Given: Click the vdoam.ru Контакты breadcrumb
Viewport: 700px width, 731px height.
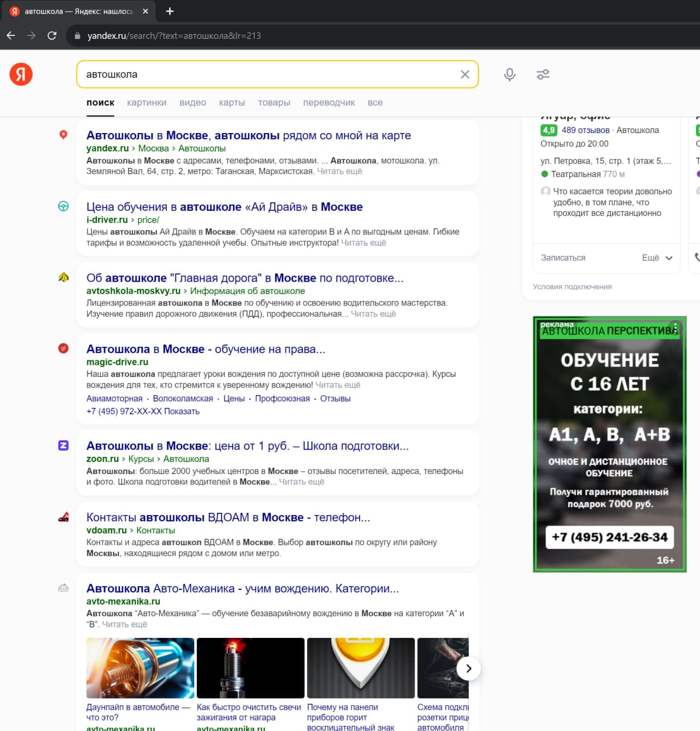Looking at the screenshot, I should click(156, 531).
